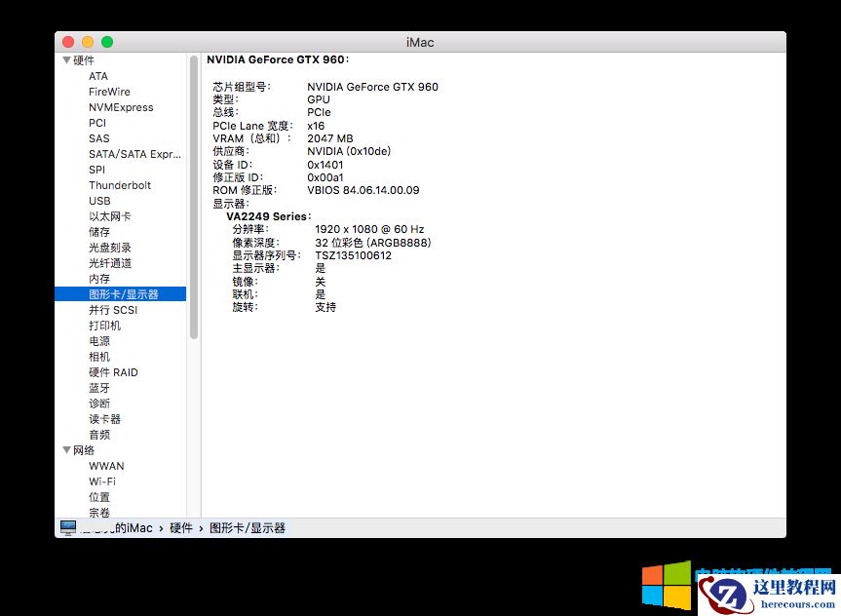This screenshot has height=616, width=841.
Task: Select 并行 SCSI entry
Action: point(113,310)
